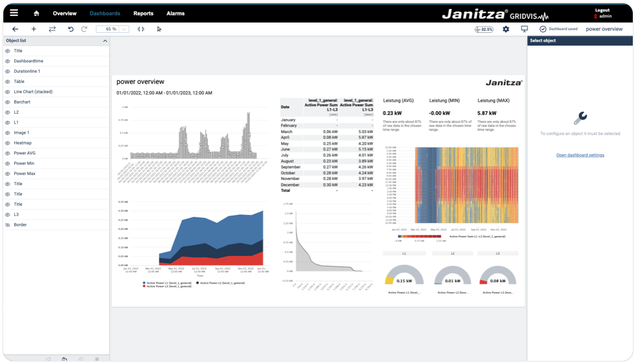The image size is (636, 364).
Task: Go to home via house icon
Action: [x=37, y=14]
